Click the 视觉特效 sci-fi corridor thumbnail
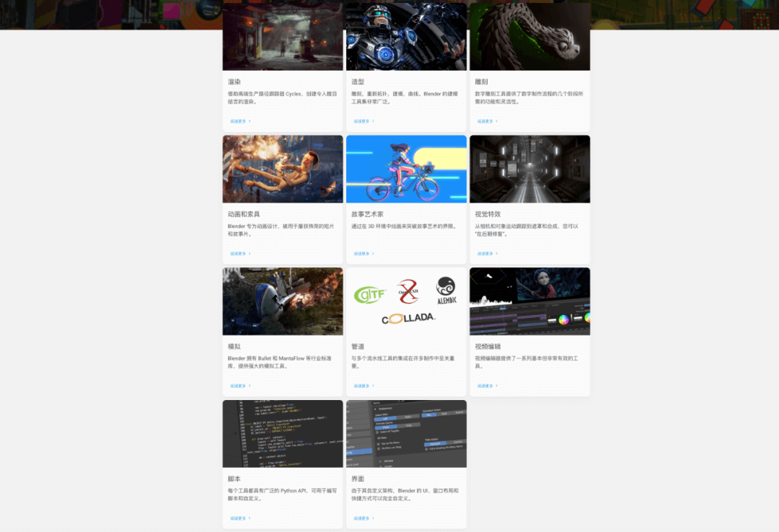 [x=530, y=169]
